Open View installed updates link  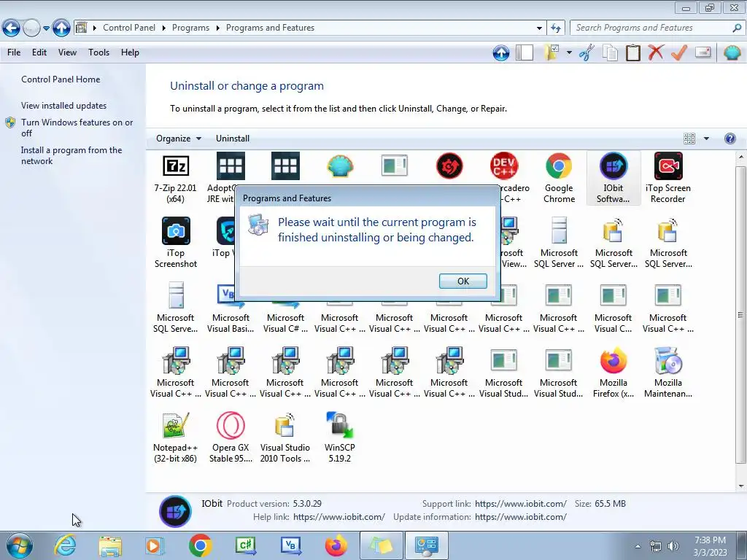(64, 106)
